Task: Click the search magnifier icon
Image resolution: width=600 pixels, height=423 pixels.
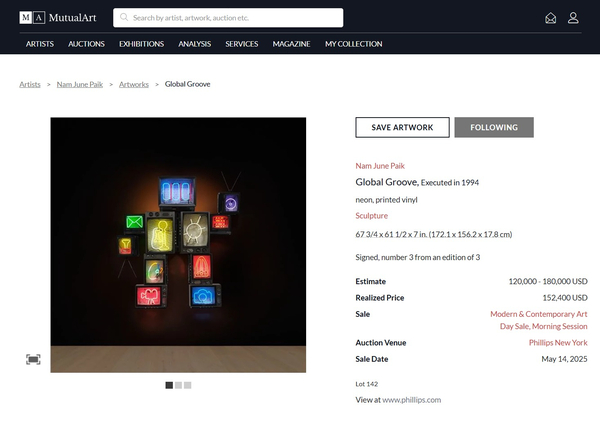Action: click(x=124, y=18)
